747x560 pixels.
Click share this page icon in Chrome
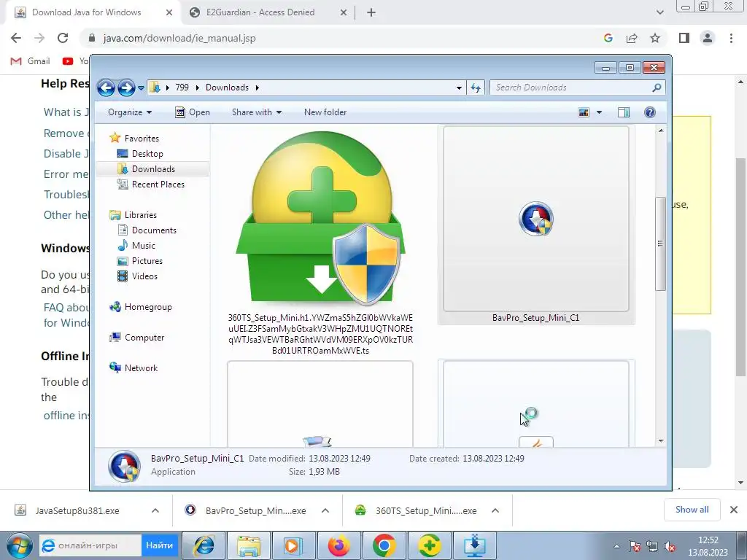(632, 38)
